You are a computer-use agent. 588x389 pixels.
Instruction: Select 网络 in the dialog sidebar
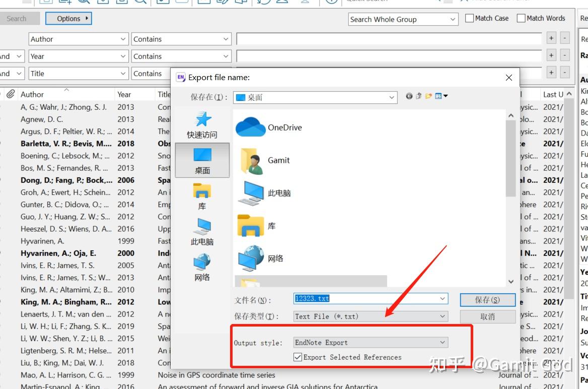tap(202, 267)
